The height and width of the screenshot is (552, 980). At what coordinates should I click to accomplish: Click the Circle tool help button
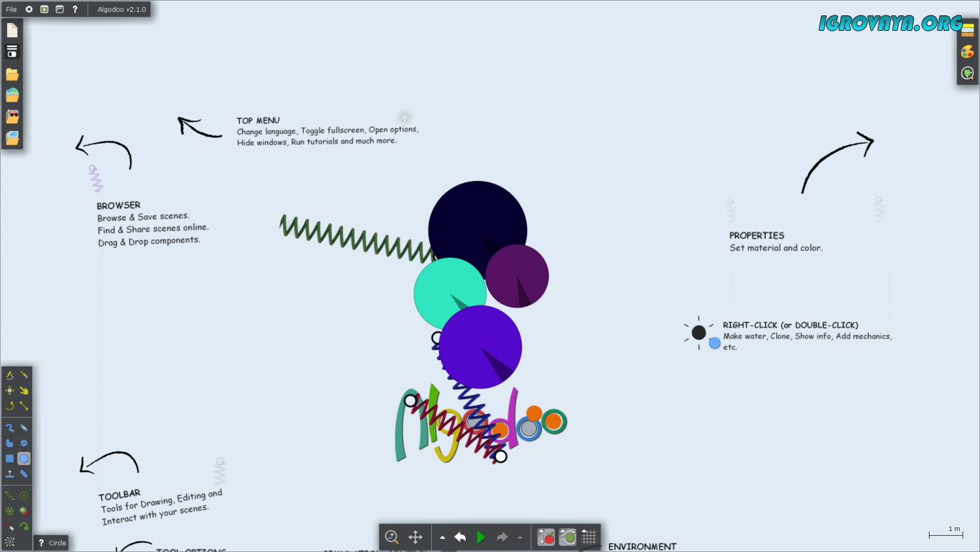(x=41, y=543)
